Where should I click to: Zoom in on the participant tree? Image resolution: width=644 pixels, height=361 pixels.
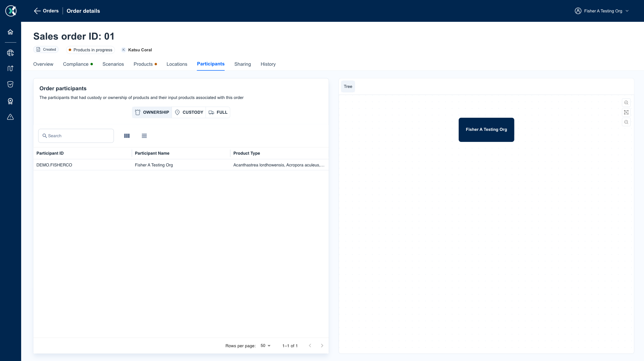pos(626,103)
